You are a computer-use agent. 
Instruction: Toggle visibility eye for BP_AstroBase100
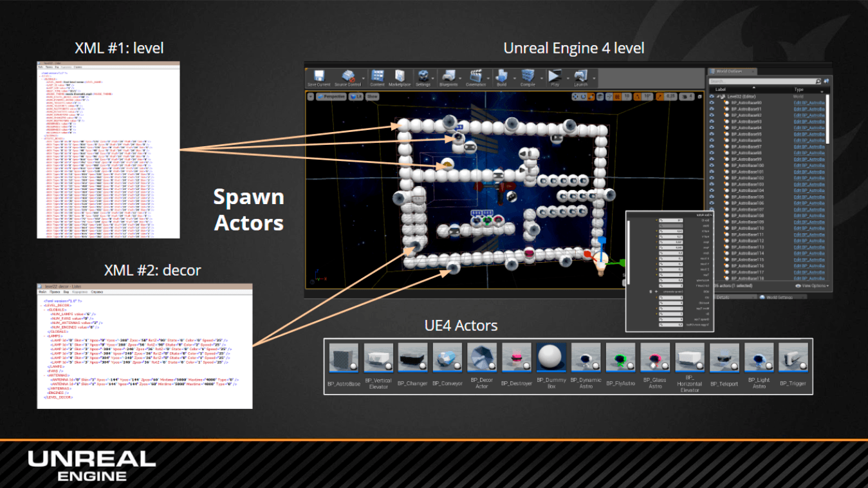click(x=712, y=165)
